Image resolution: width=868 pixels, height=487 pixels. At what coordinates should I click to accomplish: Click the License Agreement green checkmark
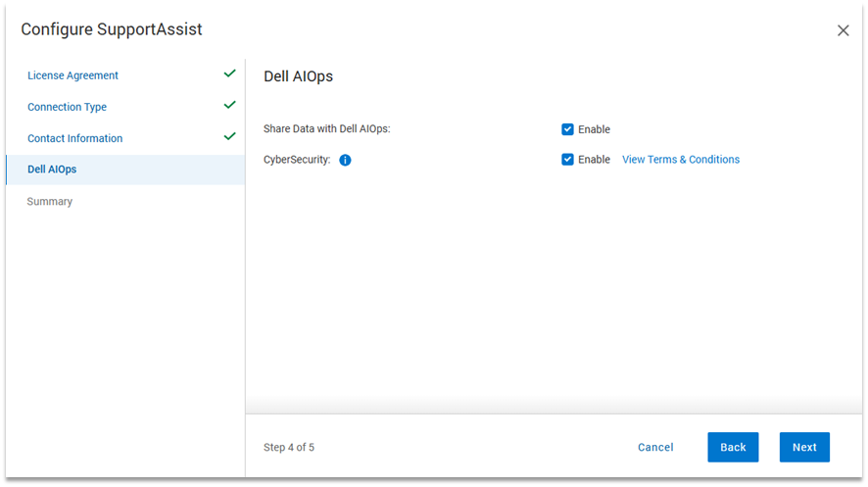pyautogui.click(x=229, y=73)
